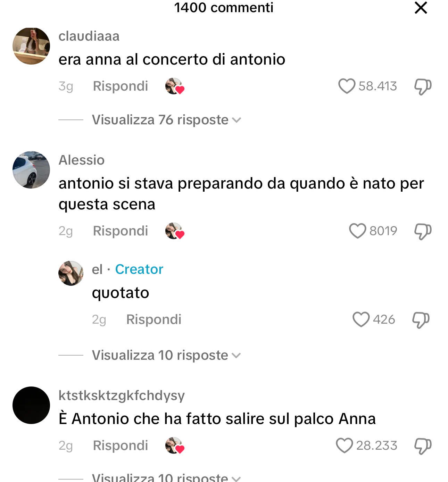Open the Creator el's avatar
The height and width of the screenshot is (482, 448).
71,273
